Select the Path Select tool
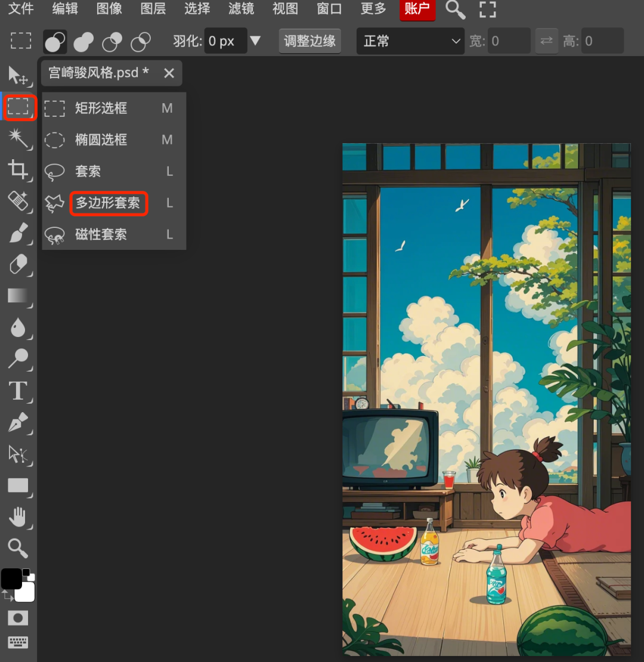 click(18, 454)
